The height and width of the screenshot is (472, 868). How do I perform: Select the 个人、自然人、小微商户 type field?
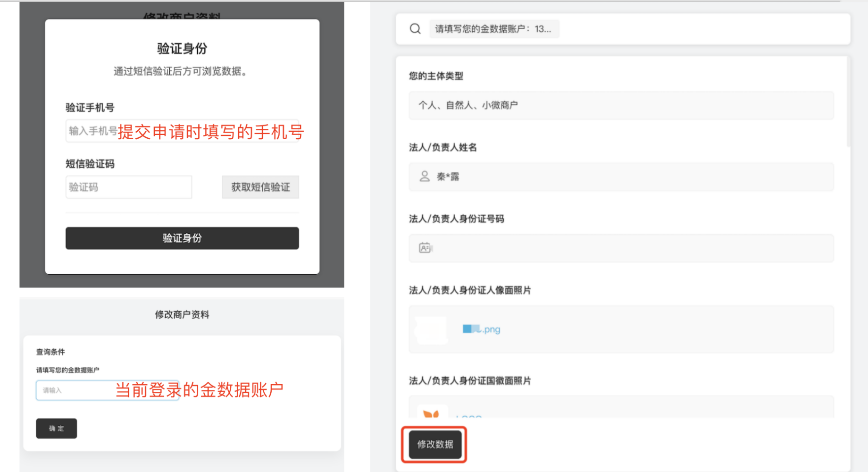pos(621,105)
